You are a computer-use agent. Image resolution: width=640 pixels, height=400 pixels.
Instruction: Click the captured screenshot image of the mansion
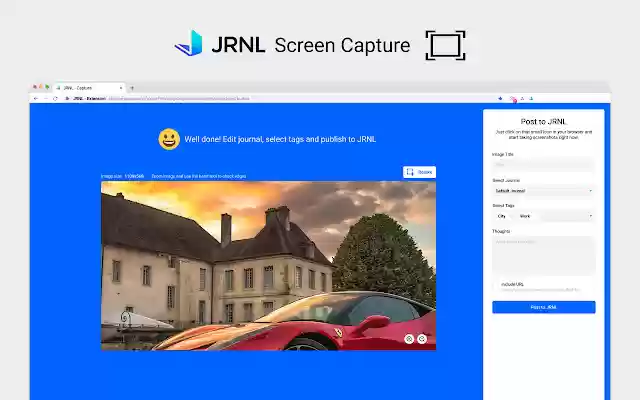point(268,266)
